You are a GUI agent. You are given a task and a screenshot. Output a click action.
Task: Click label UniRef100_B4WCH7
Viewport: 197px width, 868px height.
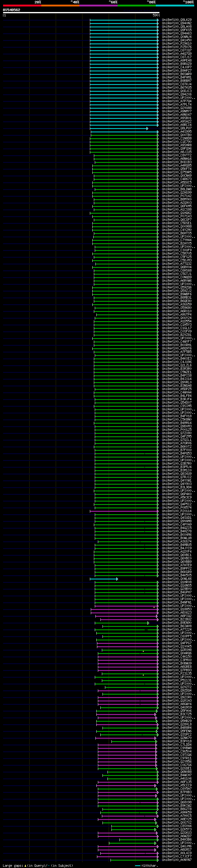click(x=177, y=775)
